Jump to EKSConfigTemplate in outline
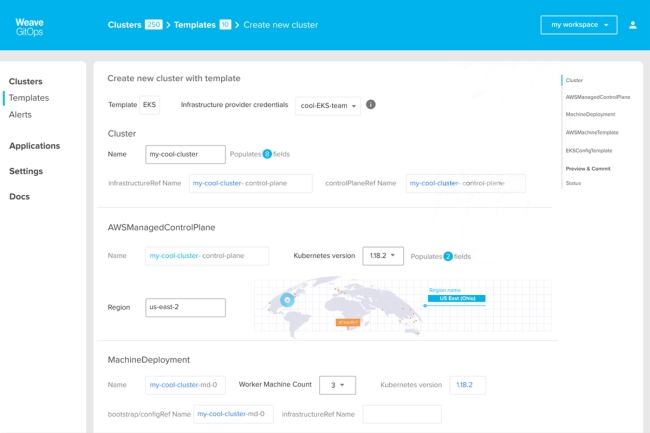 (x=589, y=151)
